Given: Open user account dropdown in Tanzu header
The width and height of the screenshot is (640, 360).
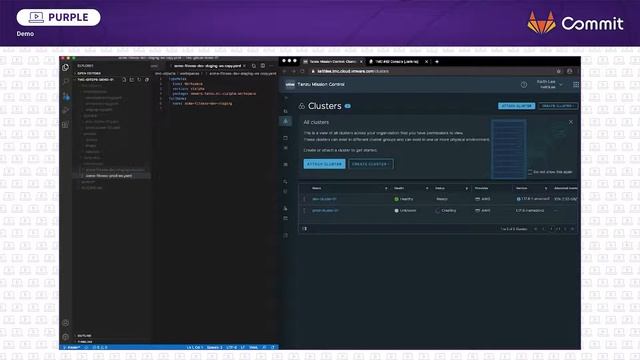Looking at the screenshot, I should [x=549, y=84].
